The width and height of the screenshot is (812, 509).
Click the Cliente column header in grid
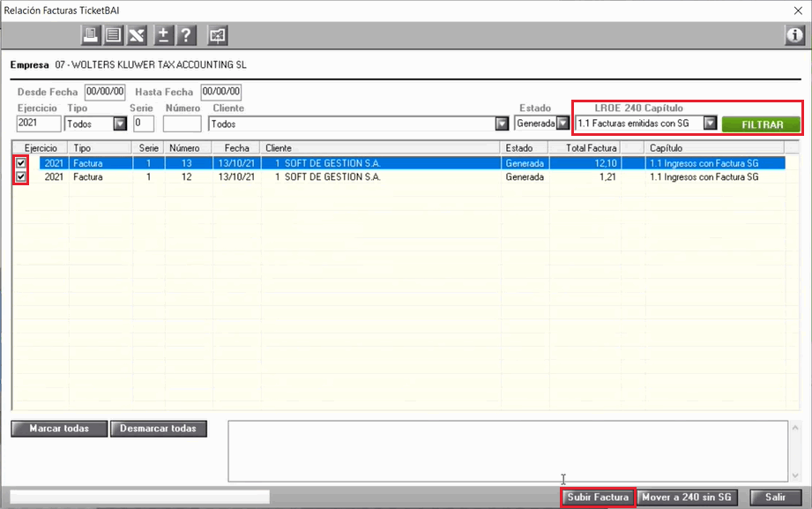tap(381, 148)
